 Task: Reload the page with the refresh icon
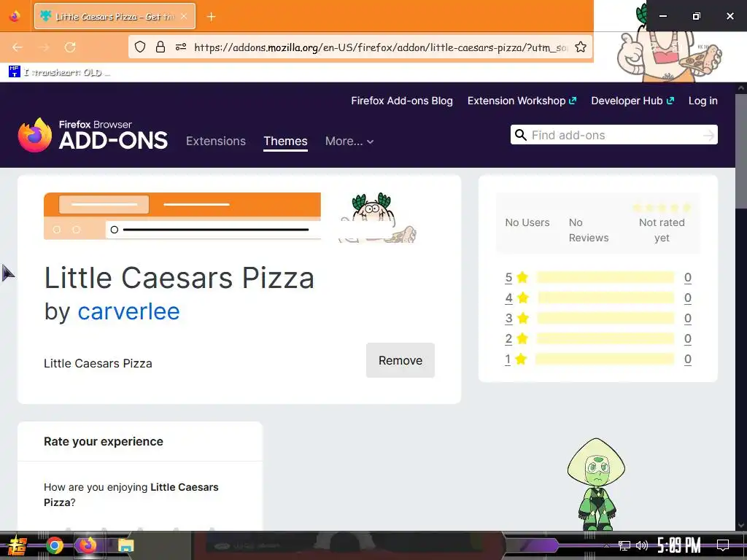70,47
